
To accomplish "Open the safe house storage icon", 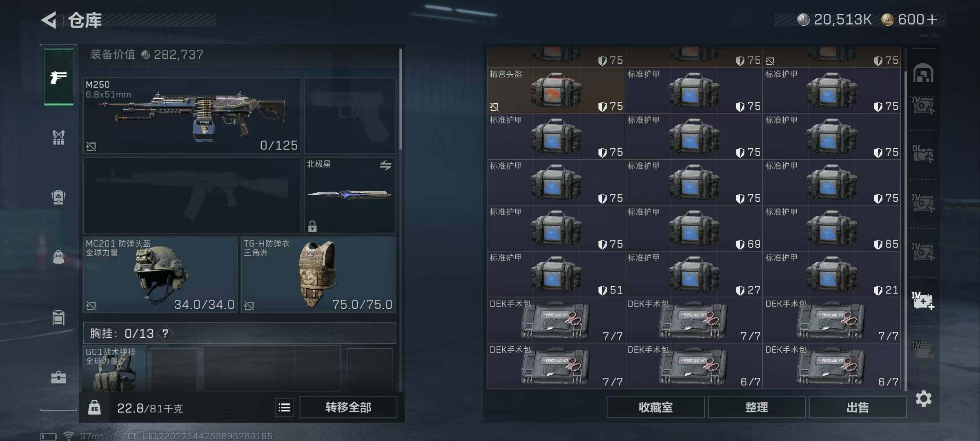I will pos(923,73).
